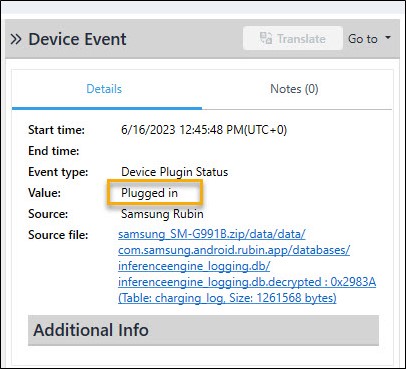
Task: Click the Translate button
Action: click(293, 39)
